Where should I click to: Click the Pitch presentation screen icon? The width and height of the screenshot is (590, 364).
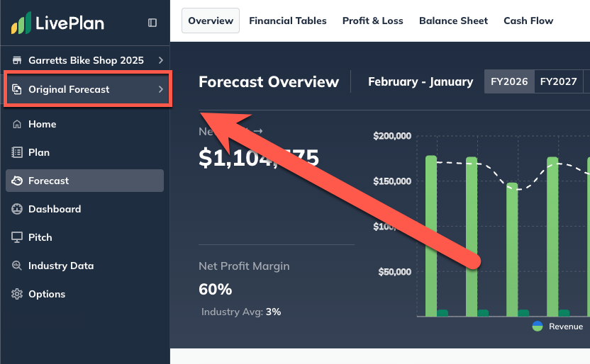tap(17, 237)
